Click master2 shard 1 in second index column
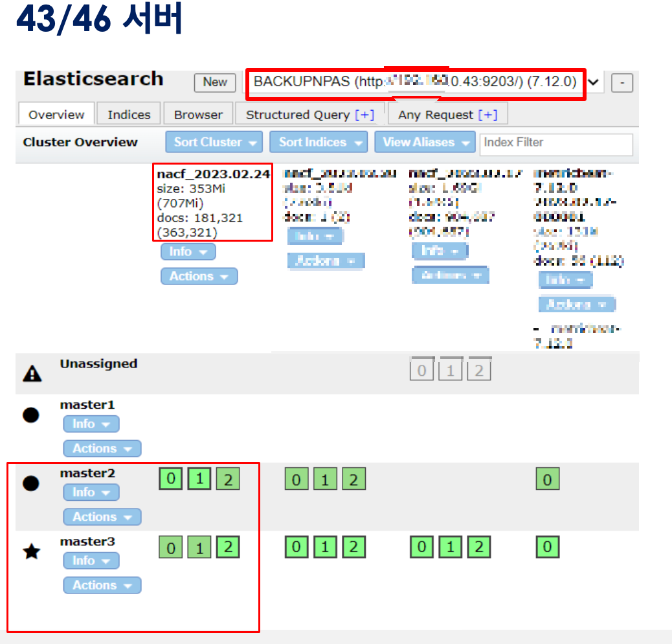672x644 pixels. click(325, 479)
